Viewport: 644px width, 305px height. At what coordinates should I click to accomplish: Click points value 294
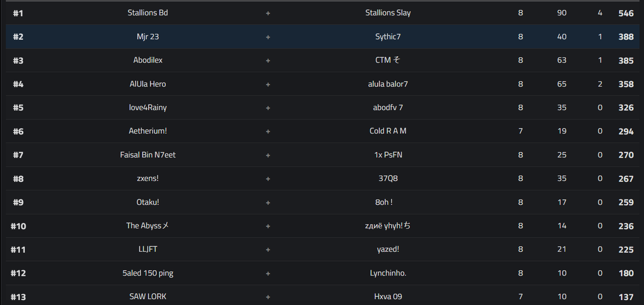[626, 131]
